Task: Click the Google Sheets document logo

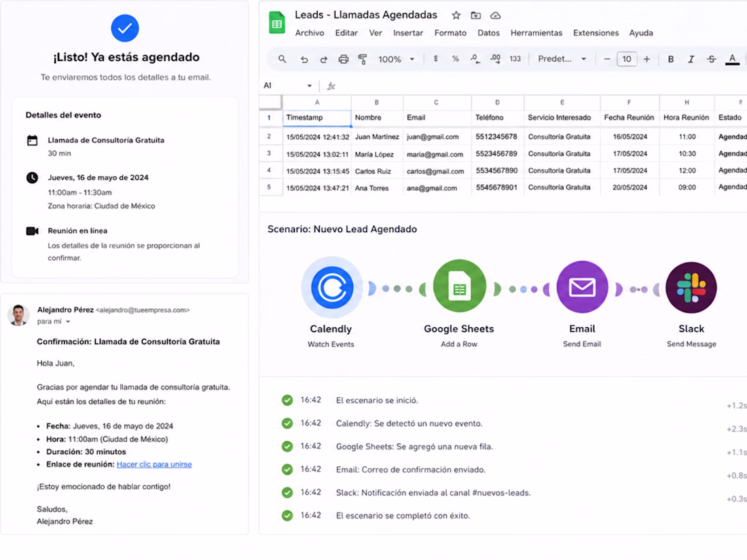Action: (x=277, y=22)
